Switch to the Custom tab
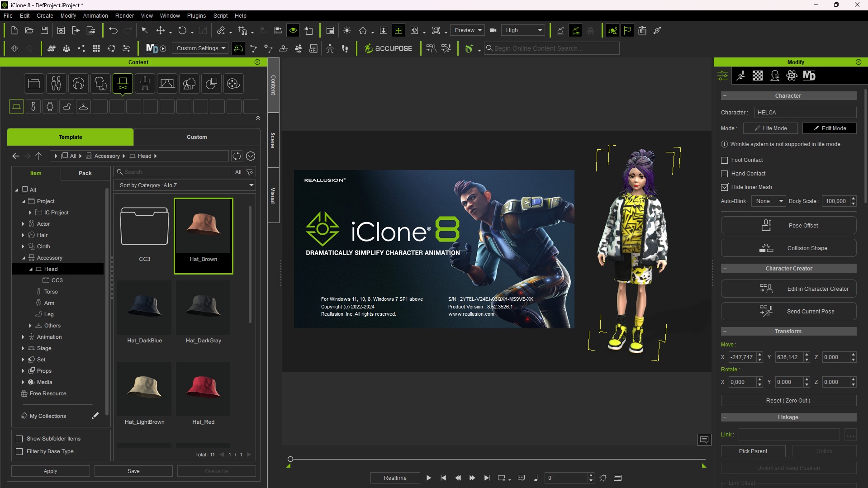The height and width of the screenshot is (488, 868). point(197,137)
